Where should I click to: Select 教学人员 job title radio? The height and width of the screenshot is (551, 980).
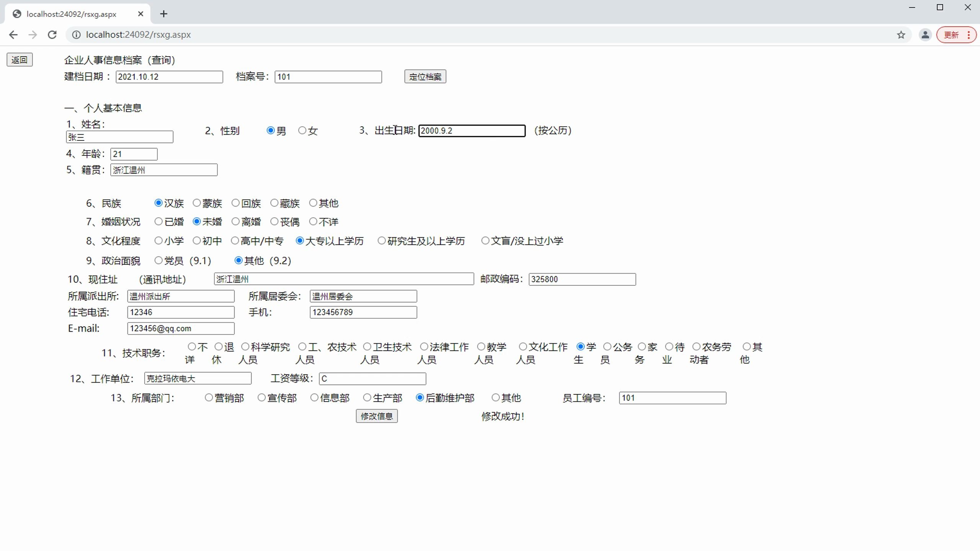481,346
